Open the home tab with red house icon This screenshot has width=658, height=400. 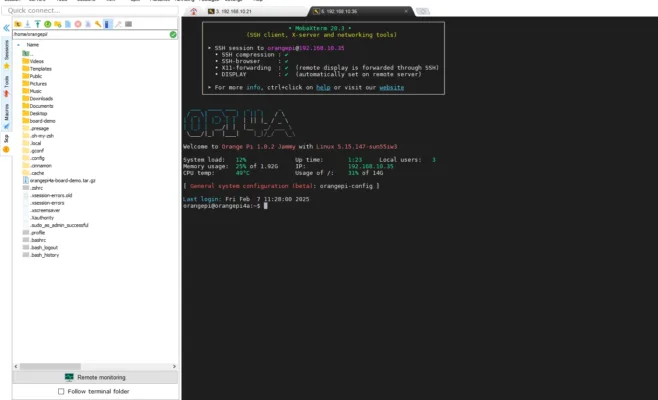pyautogui.click(x=193, y=11)
